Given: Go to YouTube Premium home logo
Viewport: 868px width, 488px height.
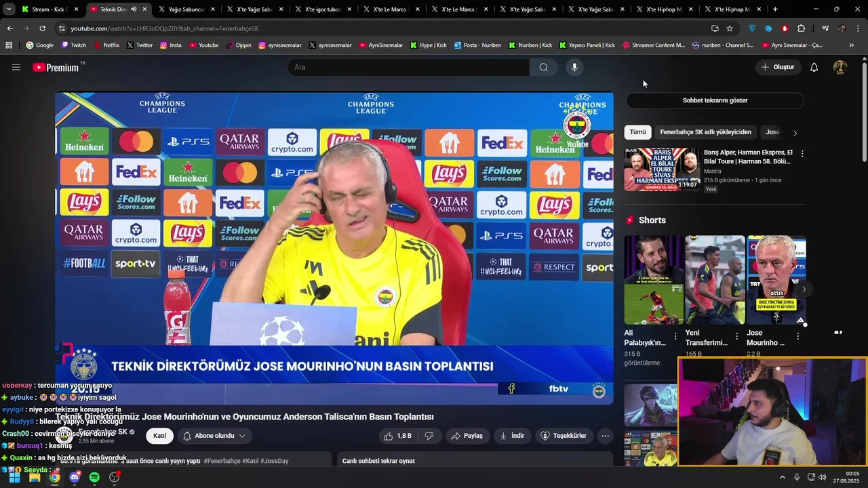Looking at the screenshot, I should coord(56,67).
